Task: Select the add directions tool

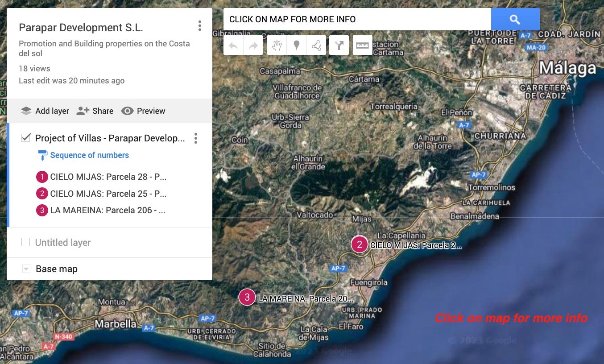Action: pos(339,45)
